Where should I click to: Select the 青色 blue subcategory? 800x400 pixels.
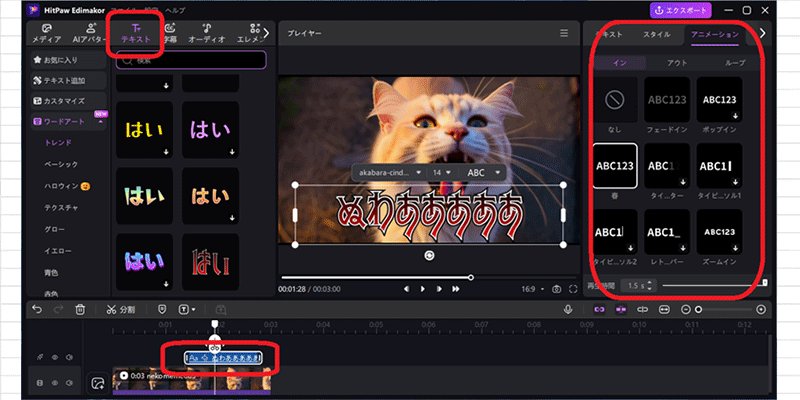pos(51,272)
